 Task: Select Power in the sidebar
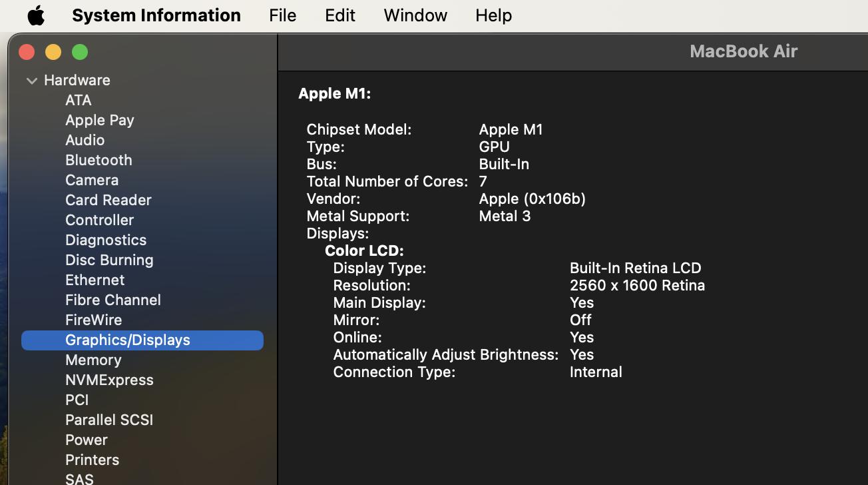click(87, 440)
